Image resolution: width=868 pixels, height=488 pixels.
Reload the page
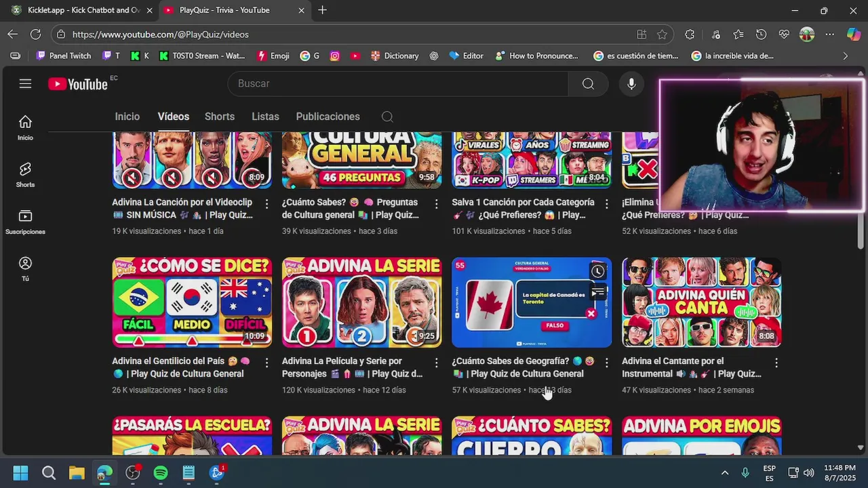(x=36, y=34)
